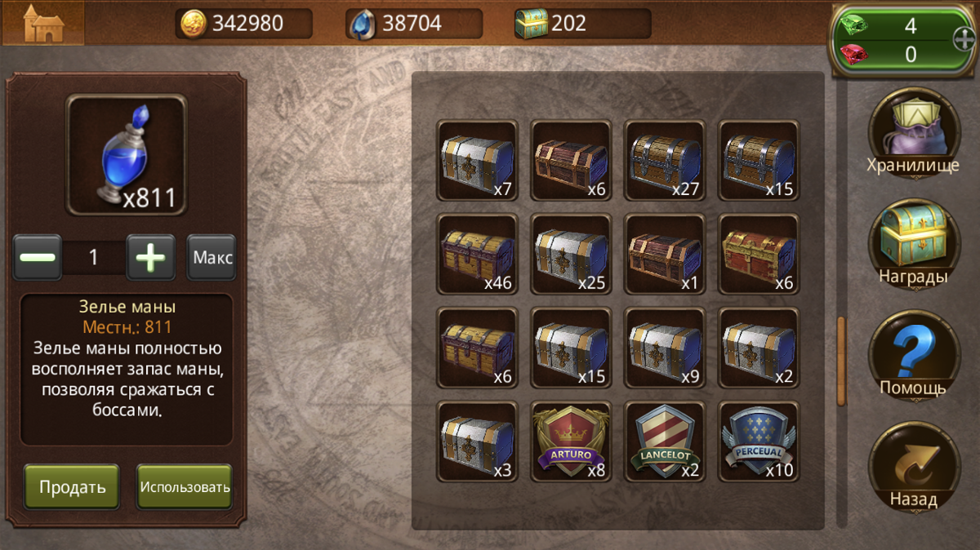Select the PERCEVAL shield badge x10

point(759,441)
